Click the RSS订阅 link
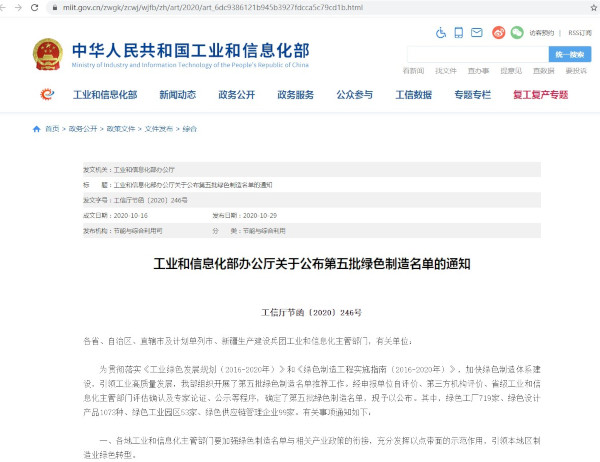 (580, 33)
